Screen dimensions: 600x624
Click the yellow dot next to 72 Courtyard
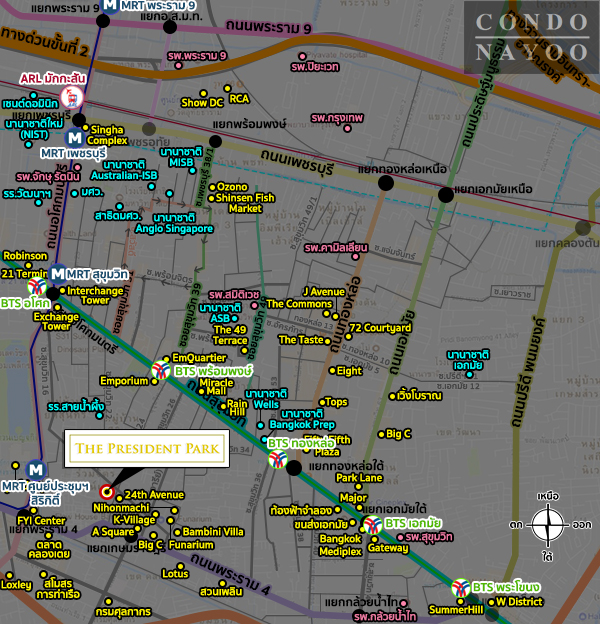pos(349,336)
